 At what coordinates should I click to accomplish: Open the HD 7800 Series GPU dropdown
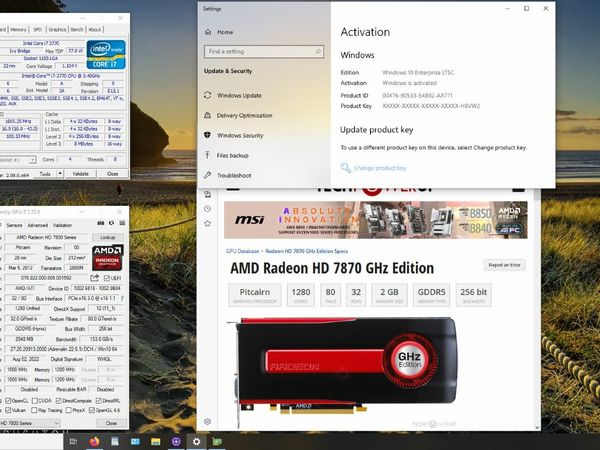click(x=30, y=423)
